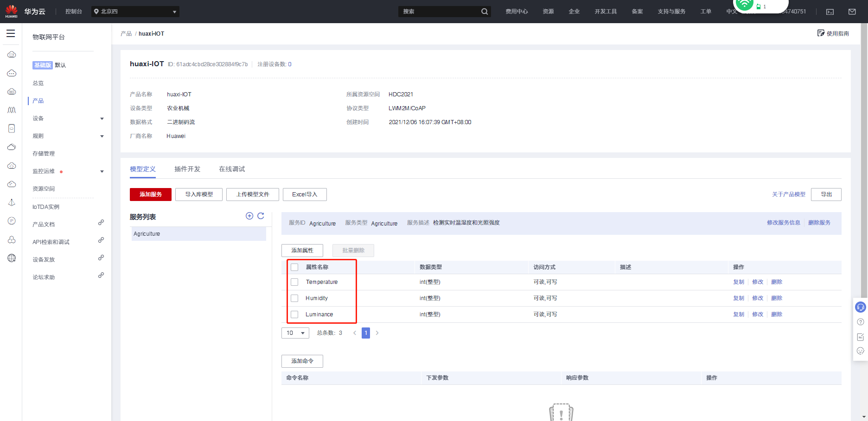Click the globe icon in the icon rail

[12, 258]
